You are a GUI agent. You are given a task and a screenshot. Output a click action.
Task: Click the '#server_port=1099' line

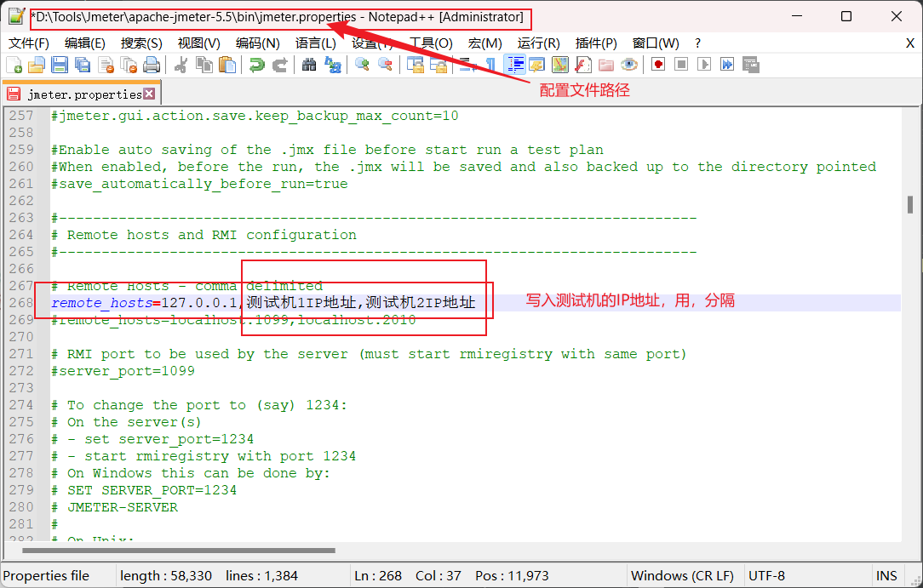tap(123, 371)
